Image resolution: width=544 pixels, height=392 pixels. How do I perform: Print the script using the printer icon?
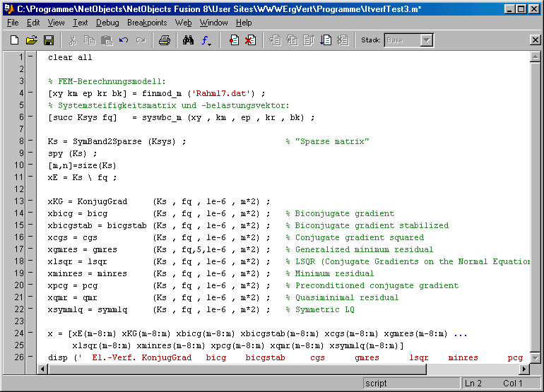coord(165,40)
